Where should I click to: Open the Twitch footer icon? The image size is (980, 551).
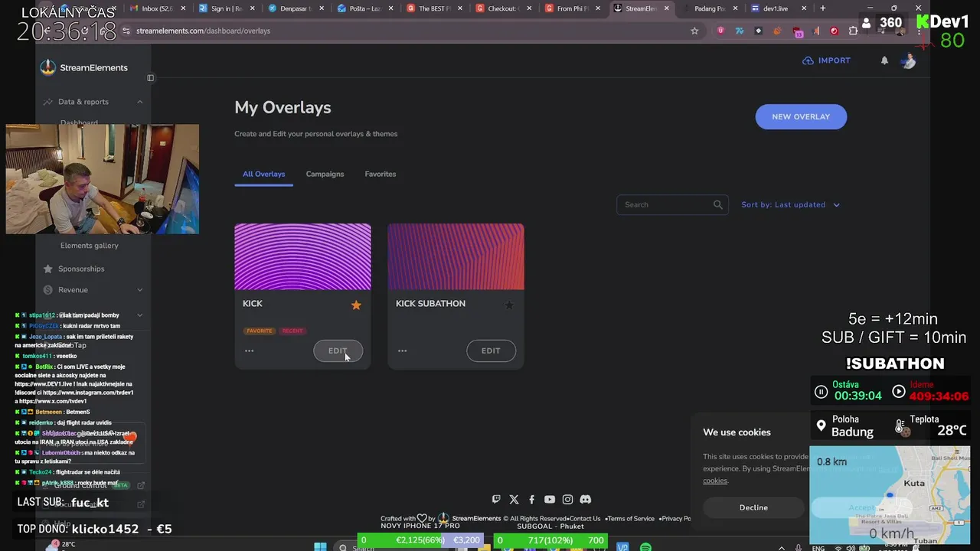(496, 499)
